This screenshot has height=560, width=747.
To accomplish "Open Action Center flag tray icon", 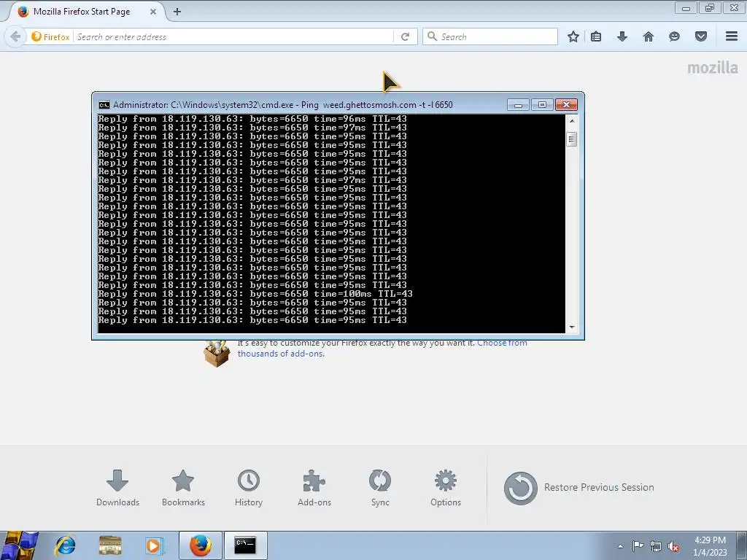I will click(x=638, y=545).
